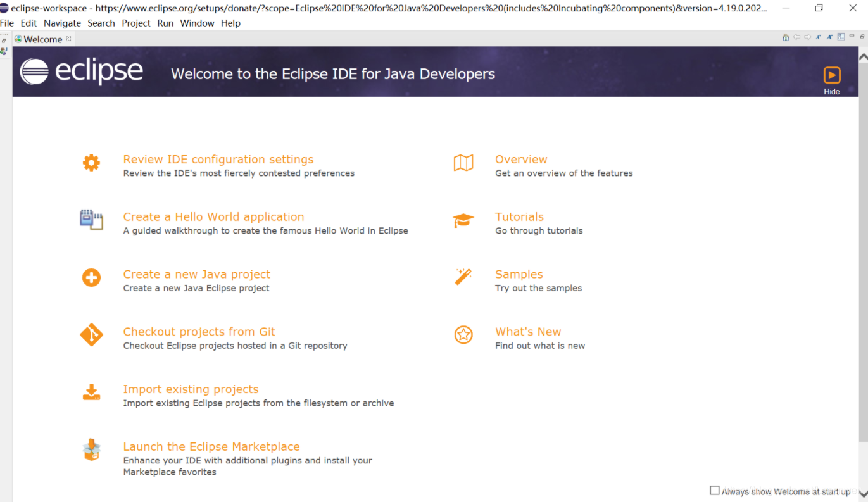Click 'Try out the samples' text
This screenshot has height=502, width=868.
coord(539,289)
